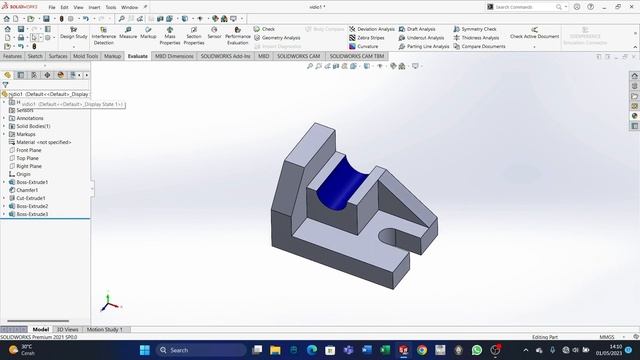
Task: Switch to the Sketch tab
Action: click(x=35, y=56)
